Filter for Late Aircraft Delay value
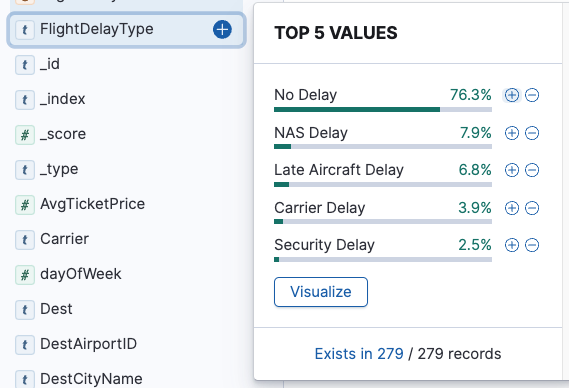Screen dimensions: 569x388 512,170
